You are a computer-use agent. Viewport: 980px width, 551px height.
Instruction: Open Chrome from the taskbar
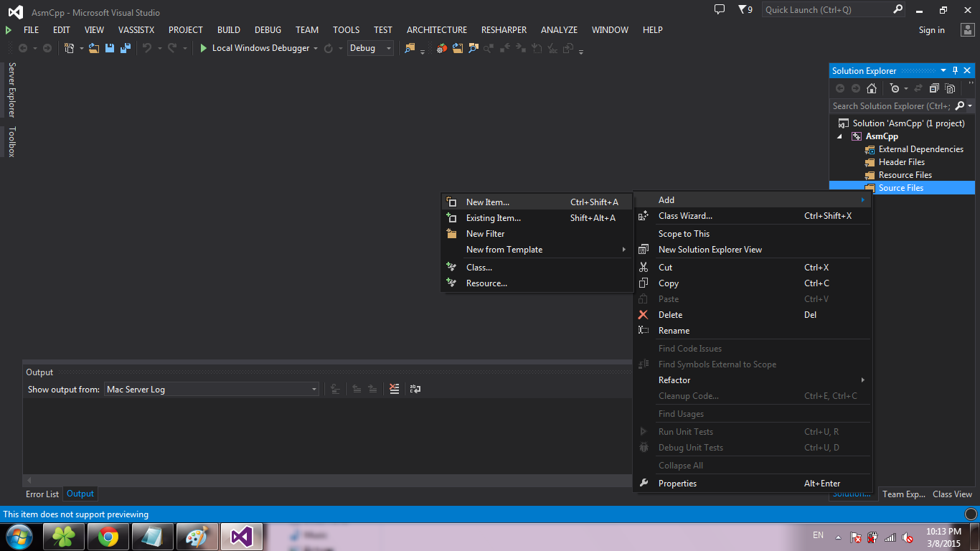click(108, 537)
